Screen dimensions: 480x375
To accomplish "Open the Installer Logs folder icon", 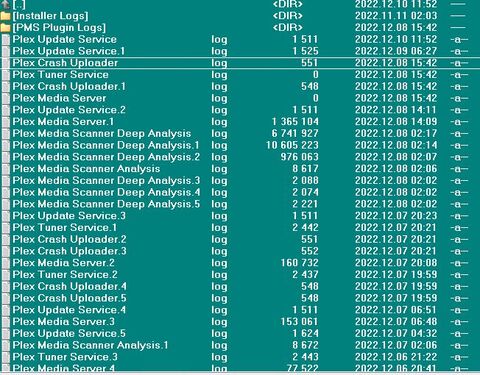I will (x=6, y=16).
